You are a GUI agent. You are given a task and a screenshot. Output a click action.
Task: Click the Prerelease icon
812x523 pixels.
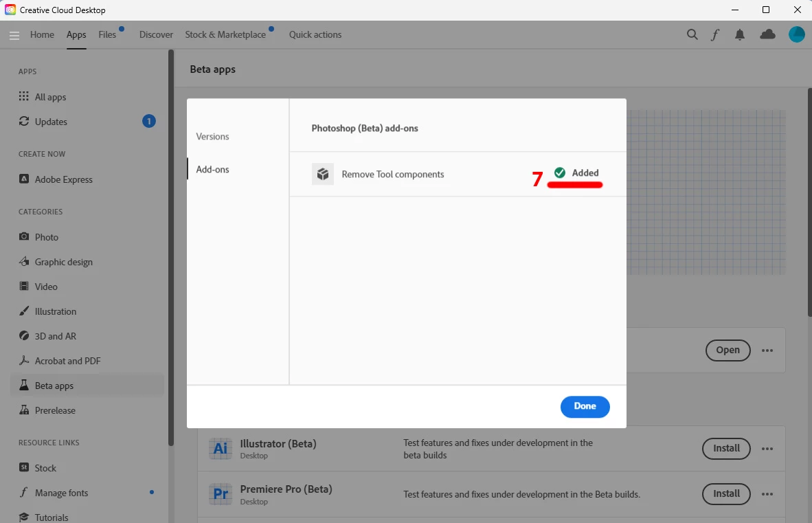[24, 410]
